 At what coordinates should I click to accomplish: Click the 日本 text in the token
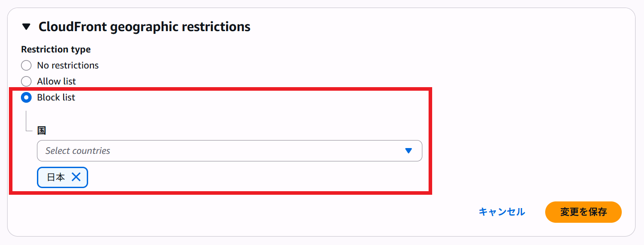pyautogui.click(x=56, y=177)
